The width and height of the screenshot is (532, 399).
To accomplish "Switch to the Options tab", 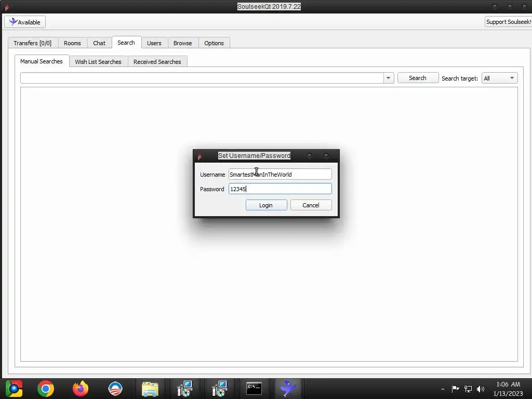I will pos(214,43).
